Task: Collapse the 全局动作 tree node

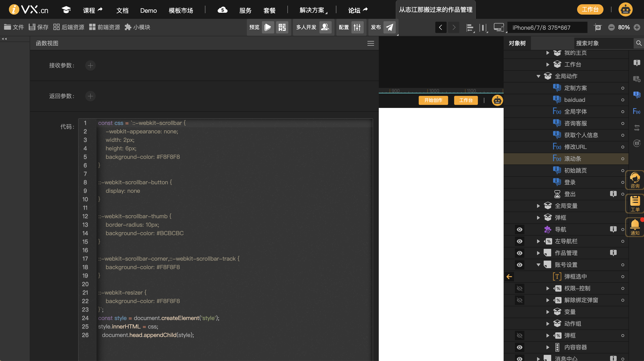Action: [538, 76]
